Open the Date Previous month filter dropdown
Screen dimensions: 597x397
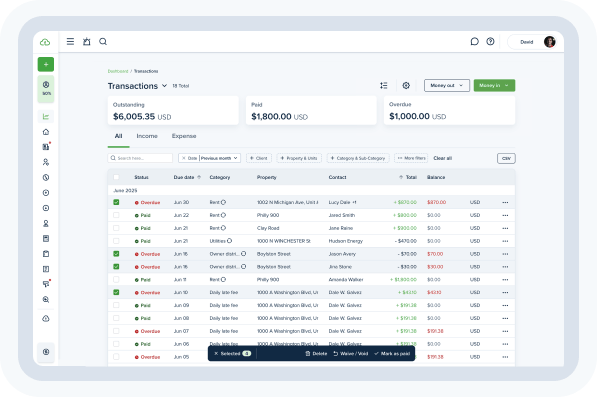(x=209, y=158)
